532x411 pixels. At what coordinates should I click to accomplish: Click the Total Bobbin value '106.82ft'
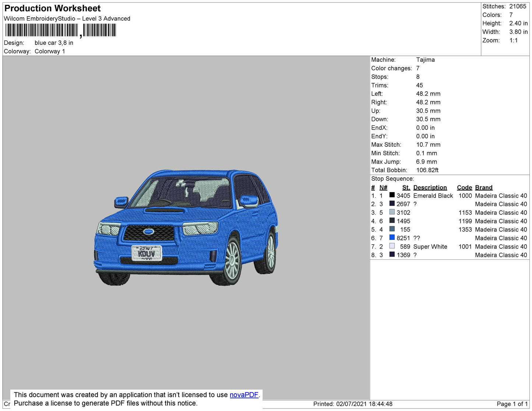(427, 170)
